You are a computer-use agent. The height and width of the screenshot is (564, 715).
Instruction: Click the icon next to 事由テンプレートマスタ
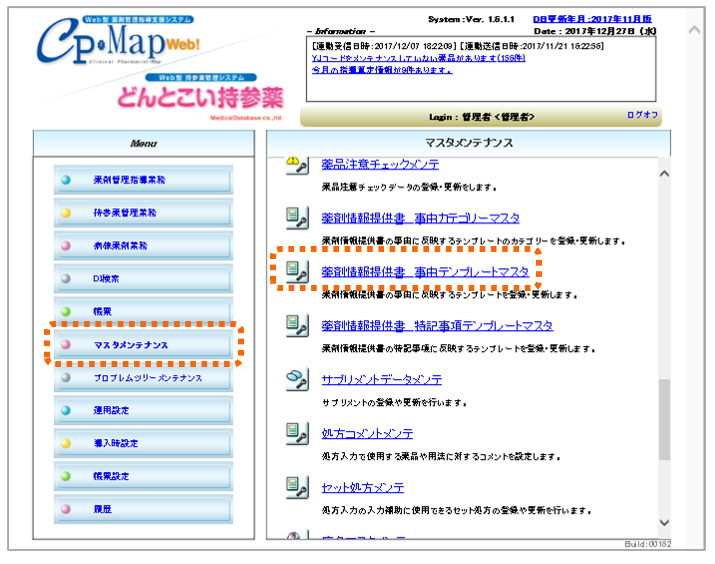296,271
